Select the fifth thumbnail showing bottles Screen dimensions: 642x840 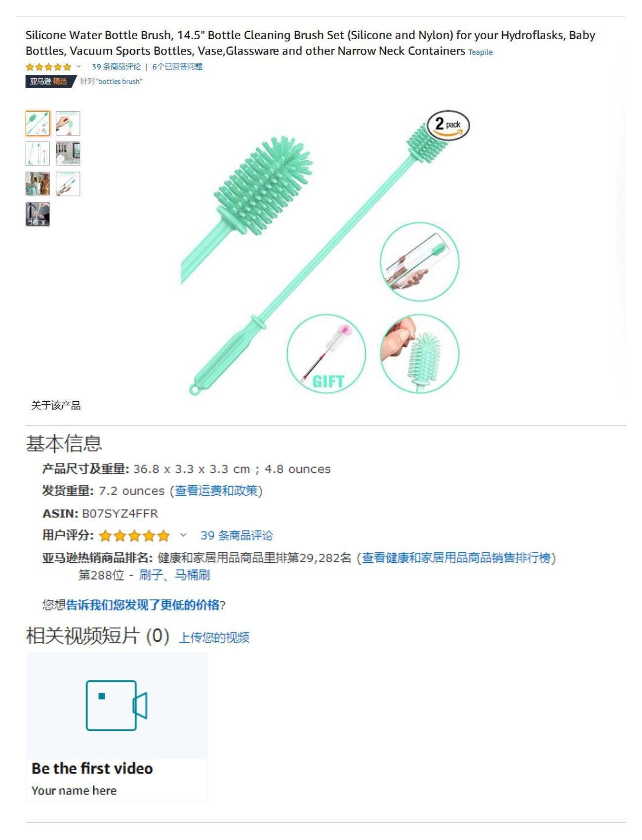38,184
